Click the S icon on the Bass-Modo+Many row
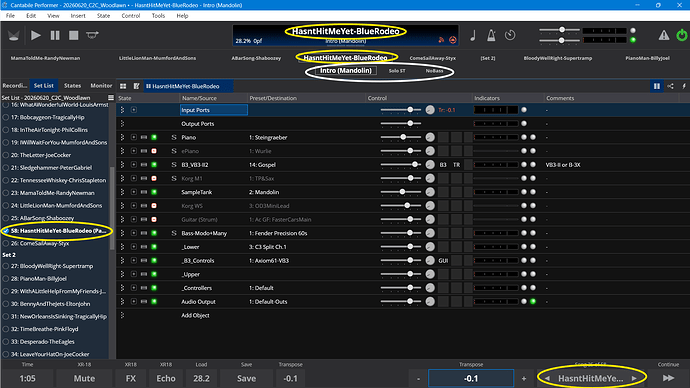The width and height of the screenshot is (690, 388). (174, 233)
